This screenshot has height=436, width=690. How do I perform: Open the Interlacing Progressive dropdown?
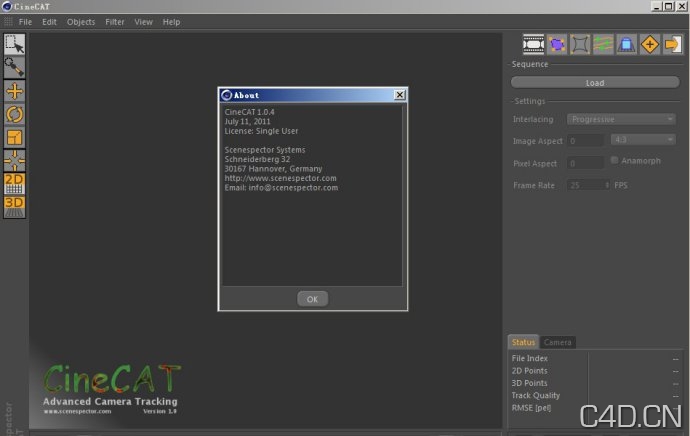tap(621, 119)
